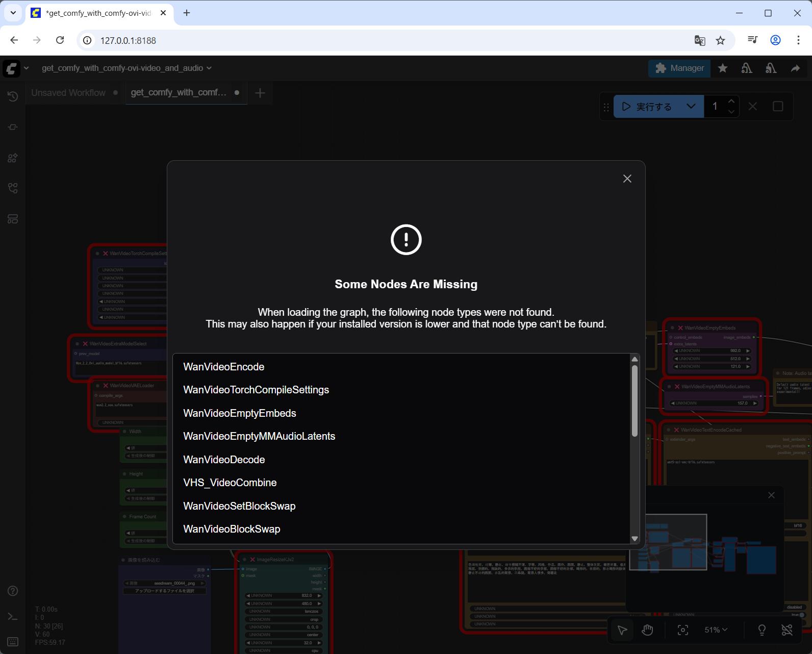Close the Some Nodes Are Missing dialog

coord(627,179)
